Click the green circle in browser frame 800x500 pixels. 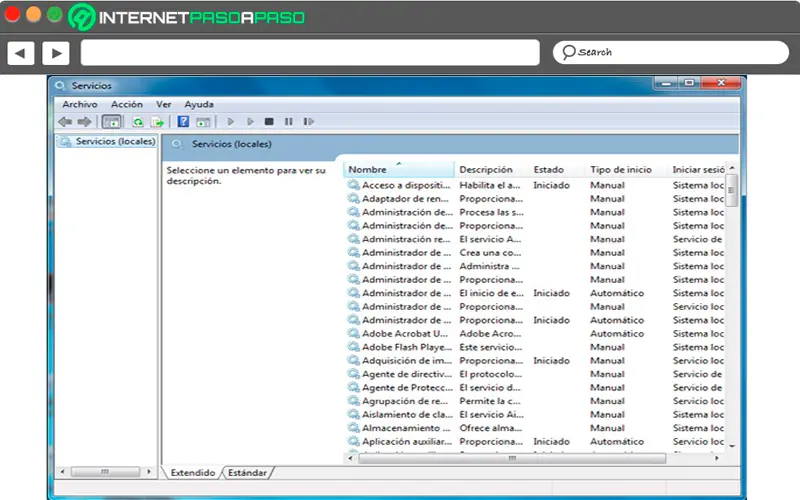tap(55, 14)
